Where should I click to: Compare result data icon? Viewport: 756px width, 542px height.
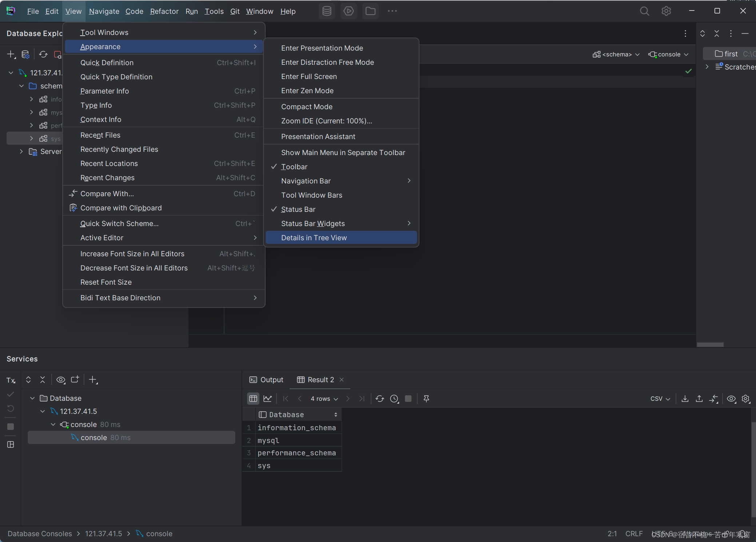click(x=713, y=399)
